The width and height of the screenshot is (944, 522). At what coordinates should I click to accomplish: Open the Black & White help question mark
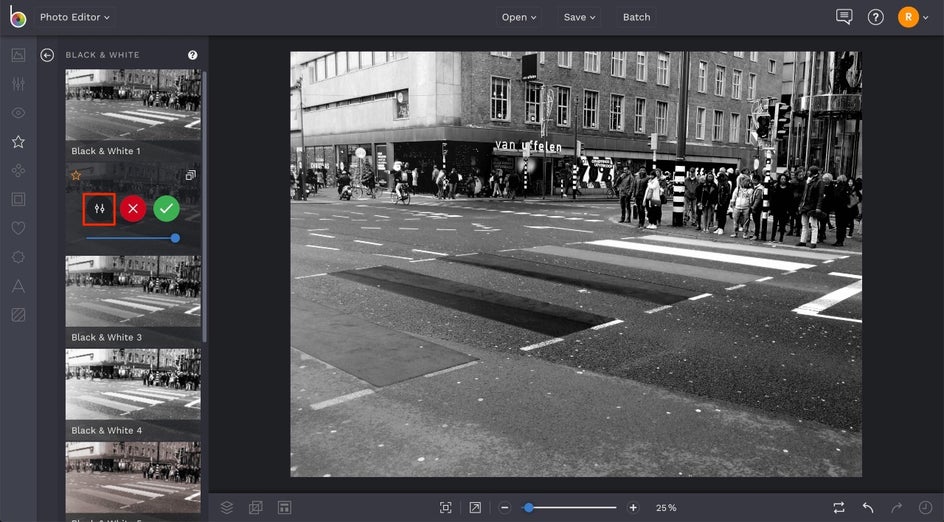(192, 55)
